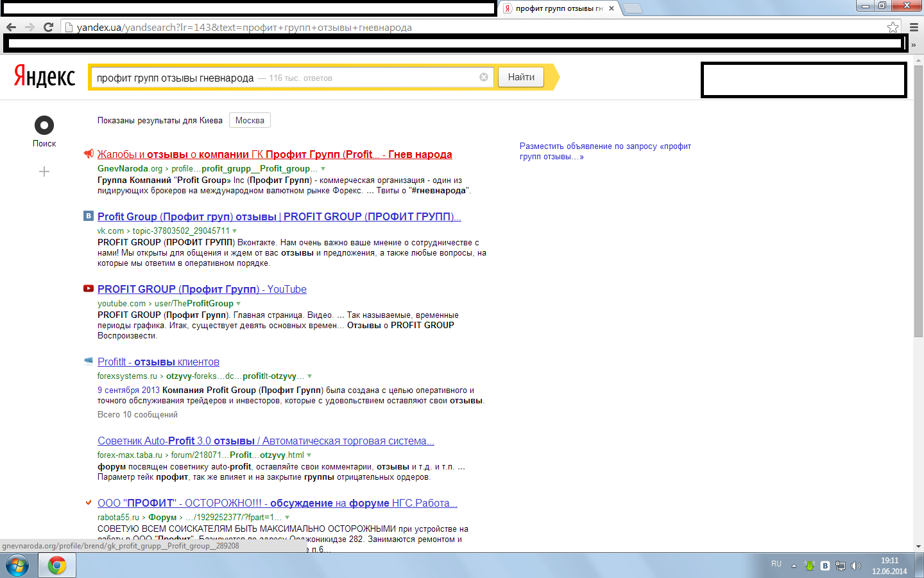The image size is (924, 578).
Task: Close the "профит групп отзывы" browser tab
Action: pos(612,8)
